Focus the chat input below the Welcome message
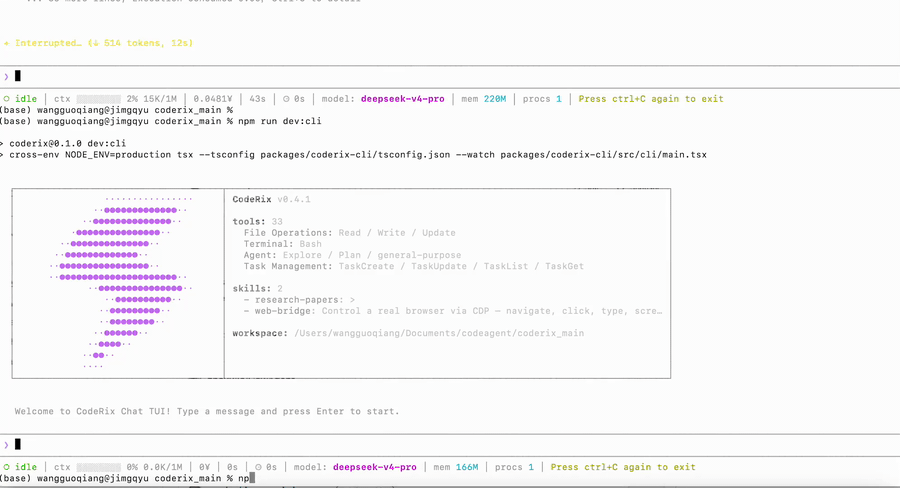 point(450,445)
